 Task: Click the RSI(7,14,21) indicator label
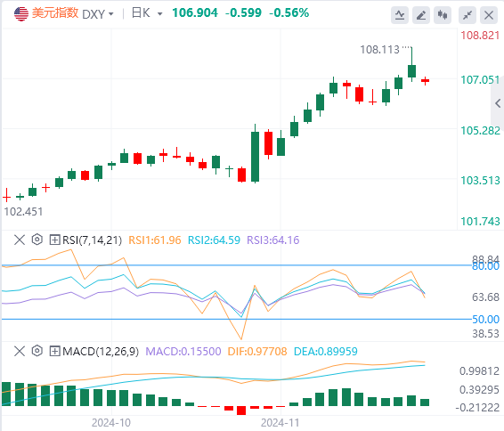[x=92, y=240]
